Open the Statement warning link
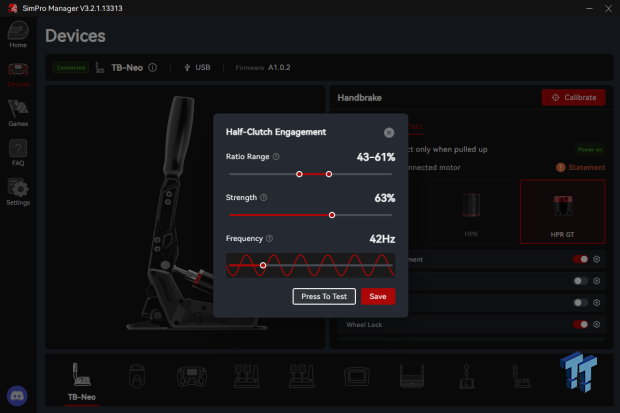Screen dimensions: 620x413 580,167
